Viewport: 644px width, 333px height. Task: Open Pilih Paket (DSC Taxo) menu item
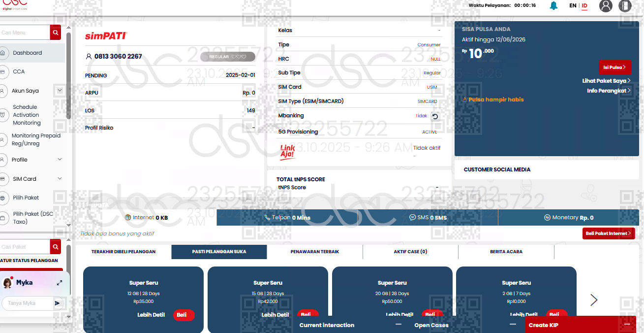coord(33,218)
